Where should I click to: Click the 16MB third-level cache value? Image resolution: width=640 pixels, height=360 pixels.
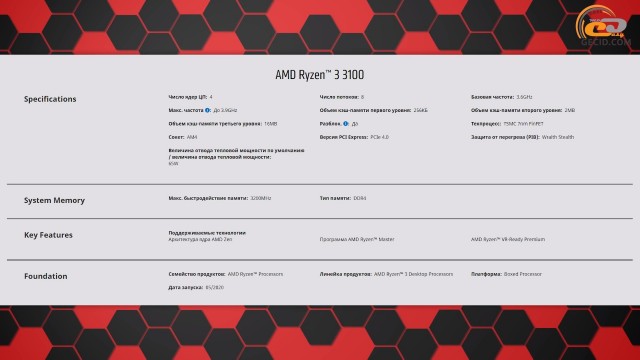coord(271,124)
